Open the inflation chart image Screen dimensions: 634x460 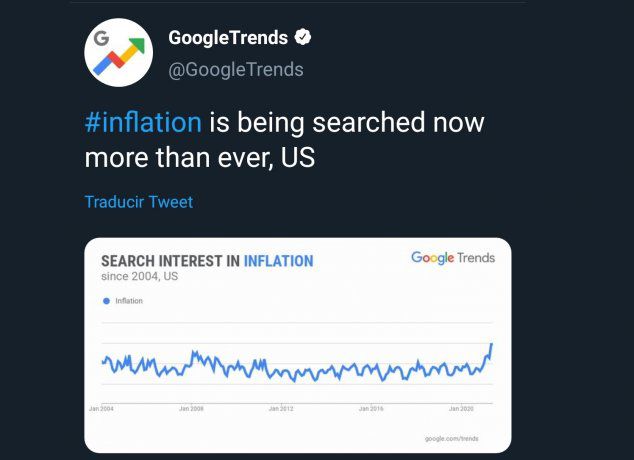pos(298,345)
